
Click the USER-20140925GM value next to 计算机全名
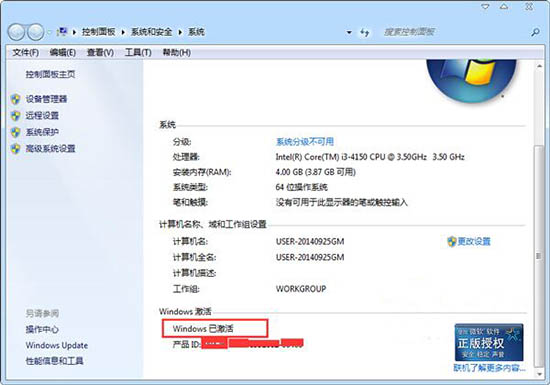pyautogui.click(x=310, y=257)
